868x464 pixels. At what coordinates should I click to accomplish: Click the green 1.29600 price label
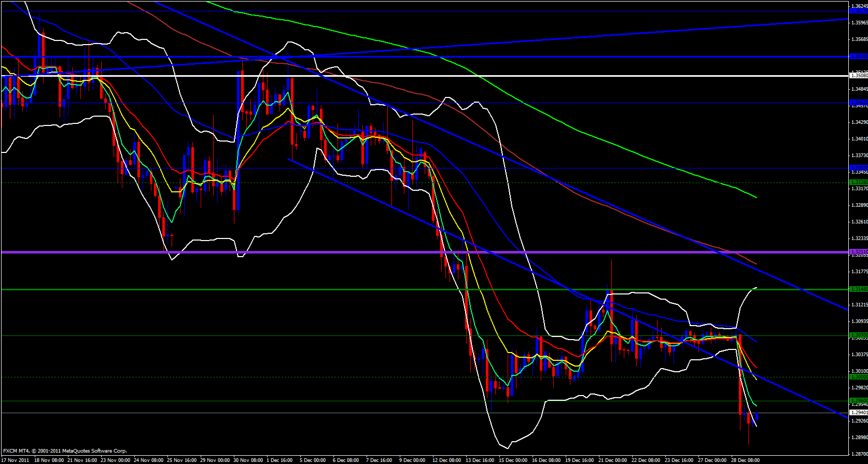(858, 401)
